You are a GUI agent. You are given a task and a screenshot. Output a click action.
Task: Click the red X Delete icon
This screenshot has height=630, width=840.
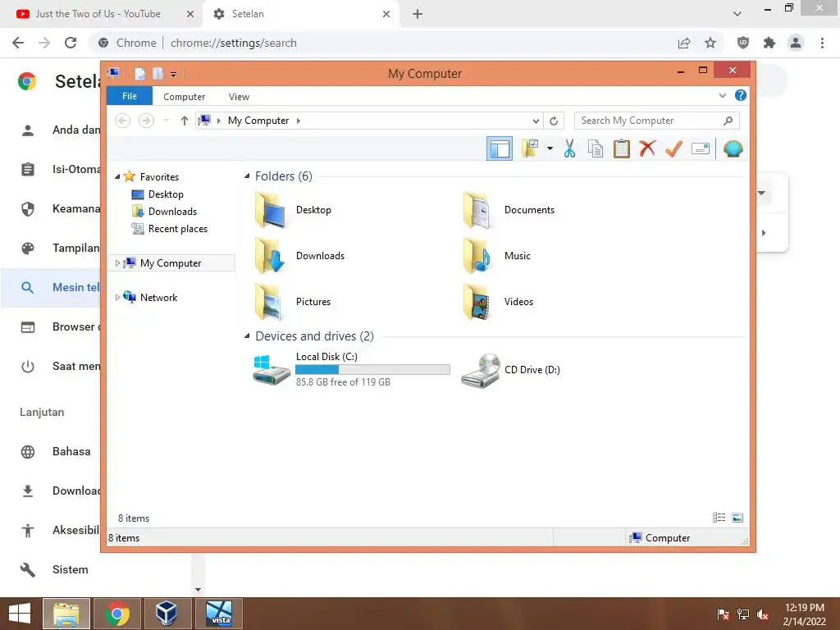(647, 148)
